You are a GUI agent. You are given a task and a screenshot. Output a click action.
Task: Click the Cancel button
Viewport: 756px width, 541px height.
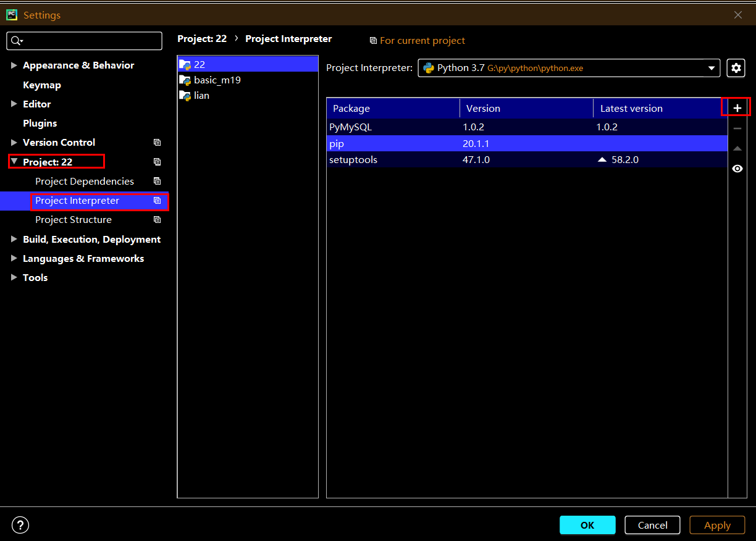pos(652,525)
